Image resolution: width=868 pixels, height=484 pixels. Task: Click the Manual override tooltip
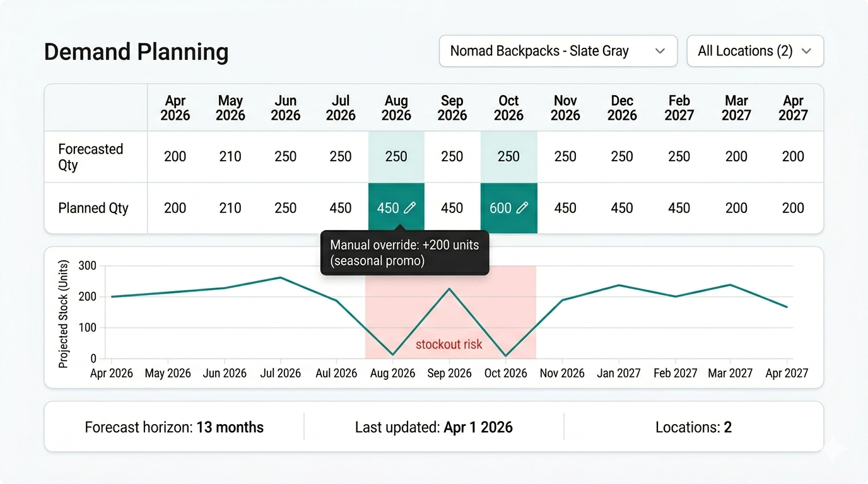pyautogui.click(x=404, y=253)
